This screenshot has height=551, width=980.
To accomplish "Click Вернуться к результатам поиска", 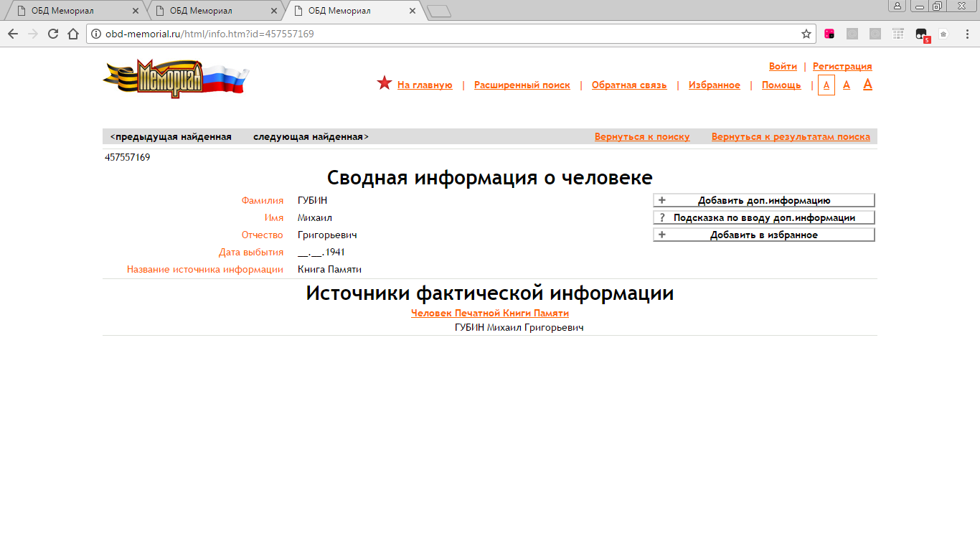I will (791, 136).
